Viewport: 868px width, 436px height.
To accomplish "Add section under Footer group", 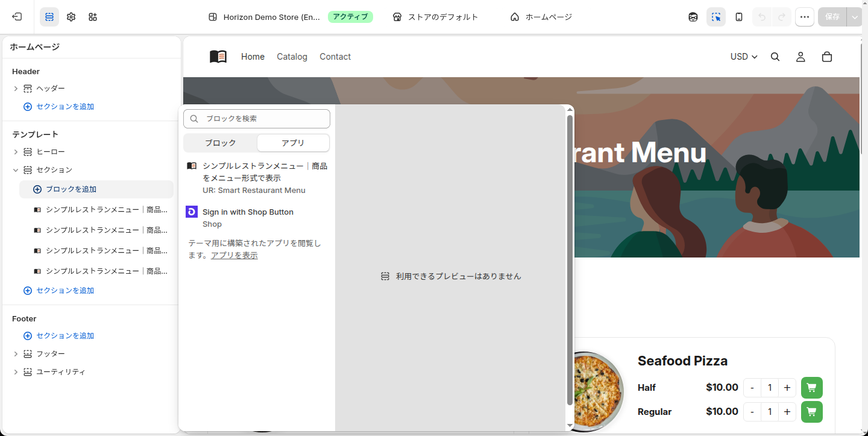I will 59,336.
